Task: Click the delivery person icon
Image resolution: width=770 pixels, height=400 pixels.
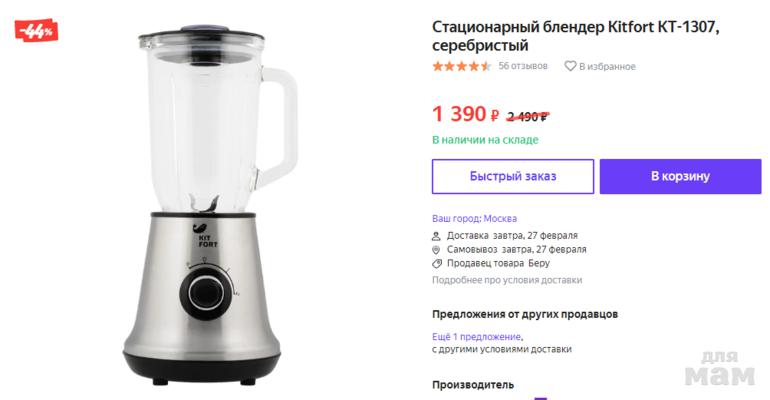Action: [x=436, y=236]
